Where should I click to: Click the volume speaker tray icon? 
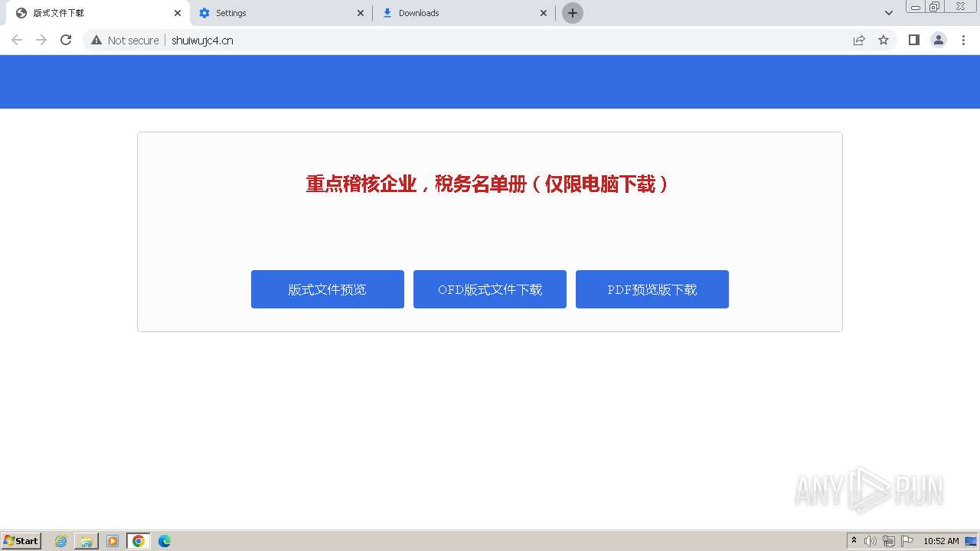click(871, 541)
